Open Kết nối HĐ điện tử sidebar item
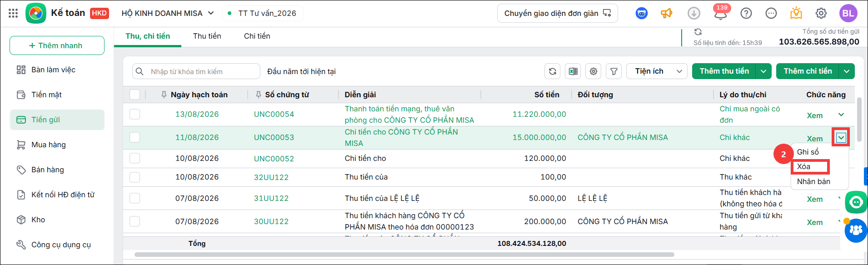Image resolution: width=868 pixels, height=265 pixels. pos(57,195)
